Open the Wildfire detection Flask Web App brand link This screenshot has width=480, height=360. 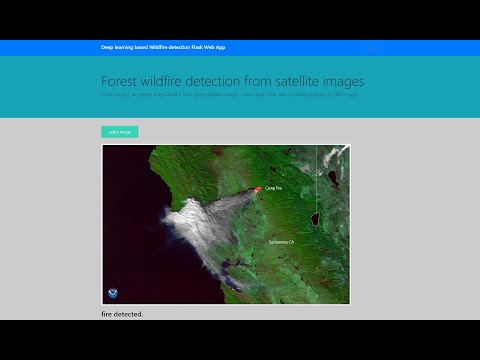[163, 47]
